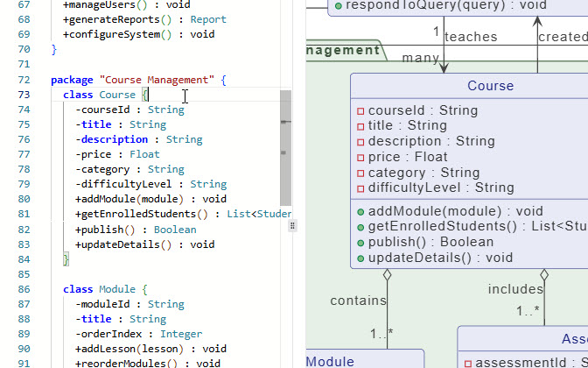
Task: Click the aggregation diamond above the contains label
Action: coord(387,275)
